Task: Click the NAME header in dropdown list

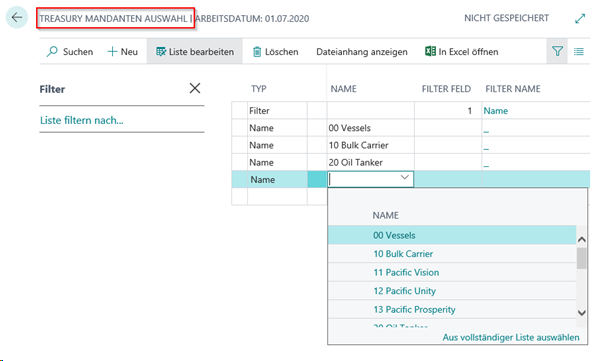Action: (385, 215)
